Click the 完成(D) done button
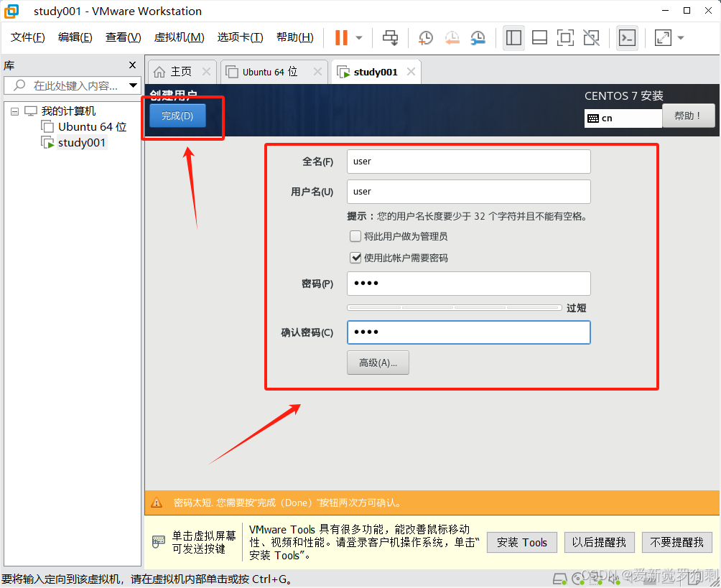 pyautogui.click(x=177, y=116)
